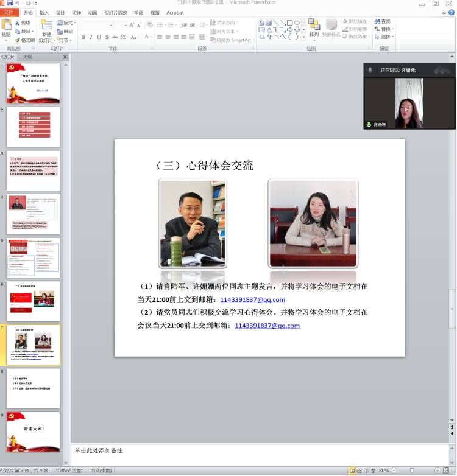Toggle underline text formatting
Screen dimensions: 457x476
pyautogui.click(x=99, y=37)
